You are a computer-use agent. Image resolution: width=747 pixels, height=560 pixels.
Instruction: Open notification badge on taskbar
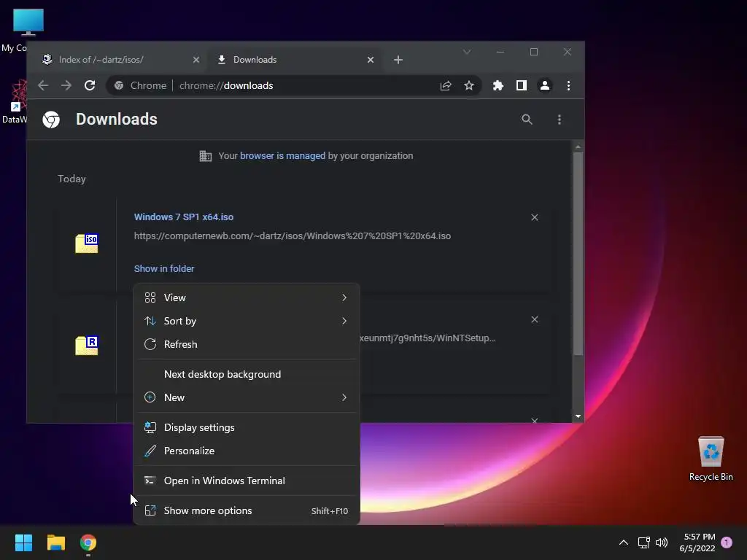click(x=727, y=542)
